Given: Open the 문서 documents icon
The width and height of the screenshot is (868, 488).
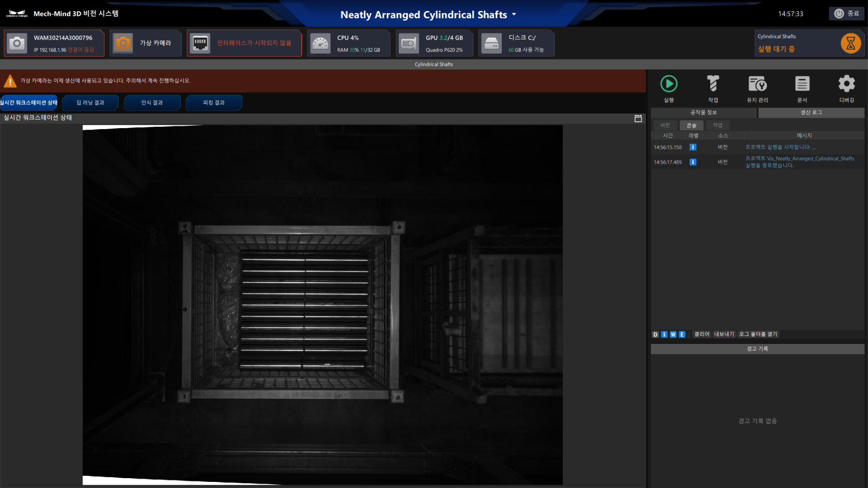Looking at the screenshot, I should point(802,84).
